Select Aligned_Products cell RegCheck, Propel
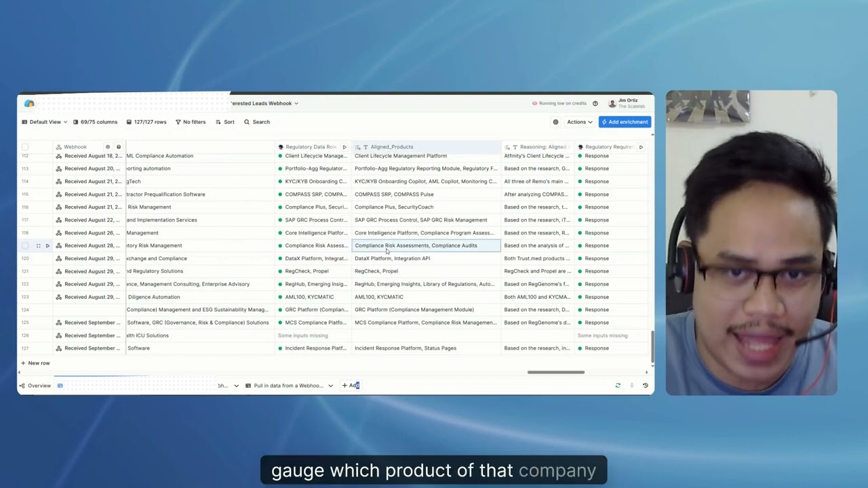 click(426, 271)
